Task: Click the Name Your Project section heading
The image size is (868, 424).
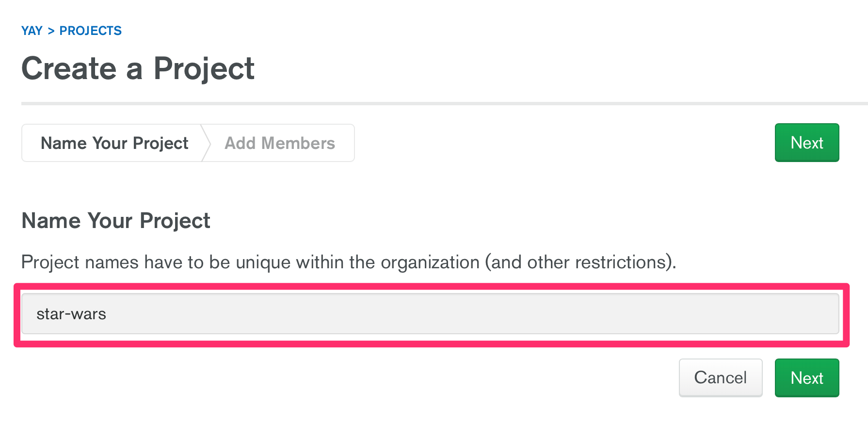Action: click(115, 221)
